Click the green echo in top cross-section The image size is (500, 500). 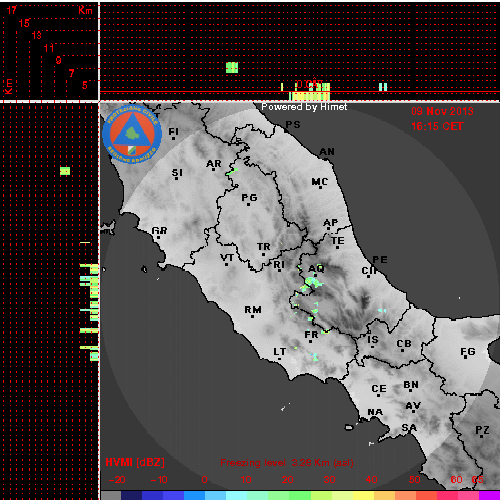(232, 68)
